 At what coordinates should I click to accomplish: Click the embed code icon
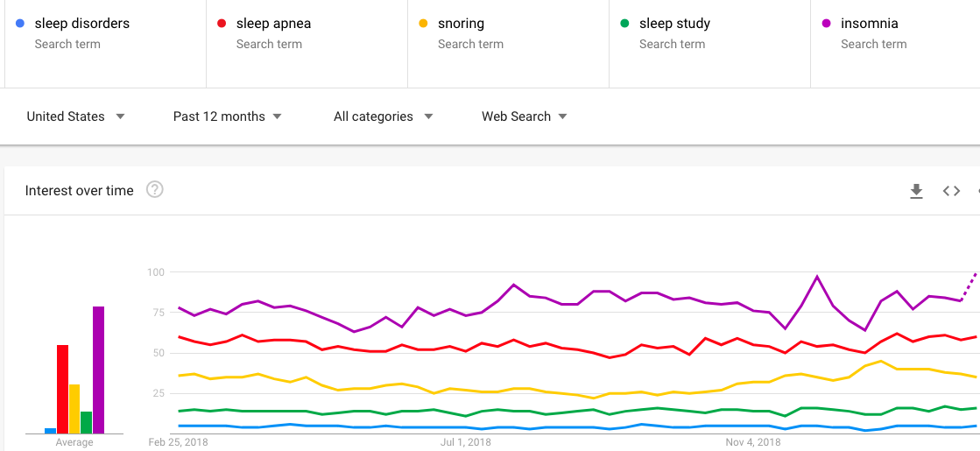(x=951, y=191)
